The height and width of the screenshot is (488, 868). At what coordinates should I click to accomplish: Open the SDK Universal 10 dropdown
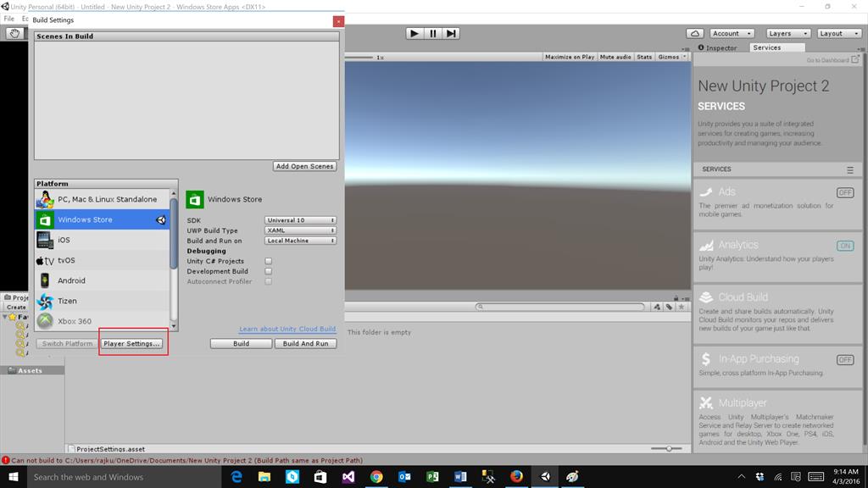[x=300, y=220]
